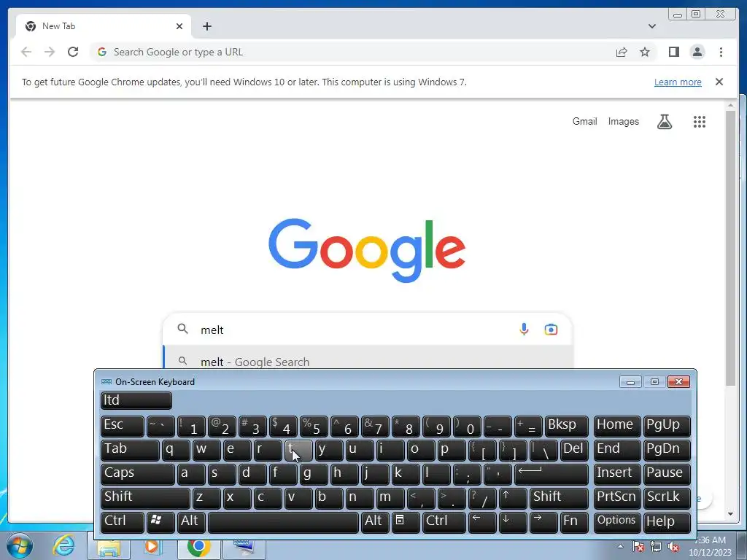The height and width of the screenshot is (560, 747).
Task: Toggle right Alt key on On-Screen Keyboard
Action: [375, 522]
